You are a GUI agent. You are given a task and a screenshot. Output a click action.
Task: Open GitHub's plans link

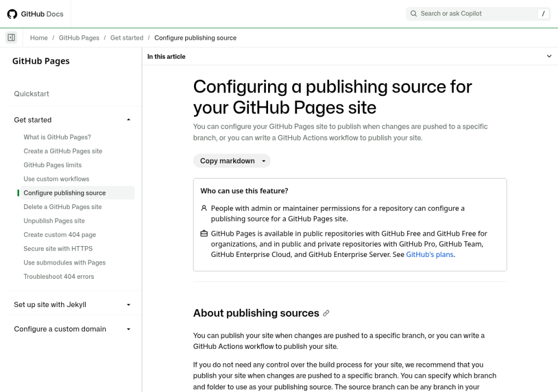(x=429, y=254)
